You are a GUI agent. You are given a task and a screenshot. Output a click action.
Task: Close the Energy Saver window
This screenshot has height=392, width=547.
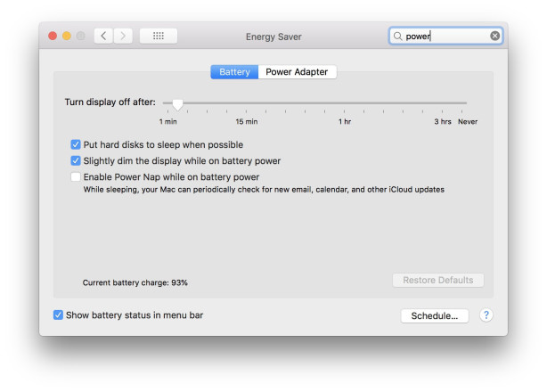coord(52,36)
